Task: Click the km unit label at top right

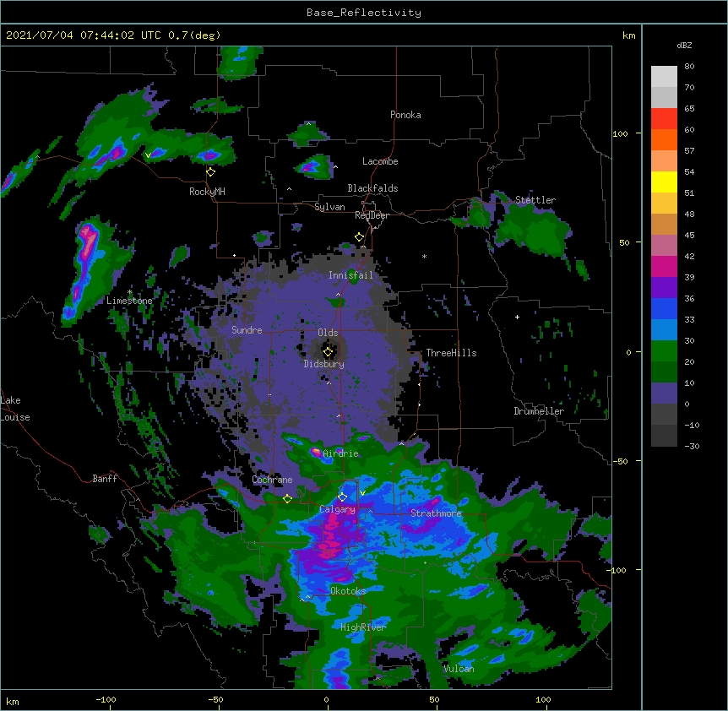Action: (x=628, y=35)
